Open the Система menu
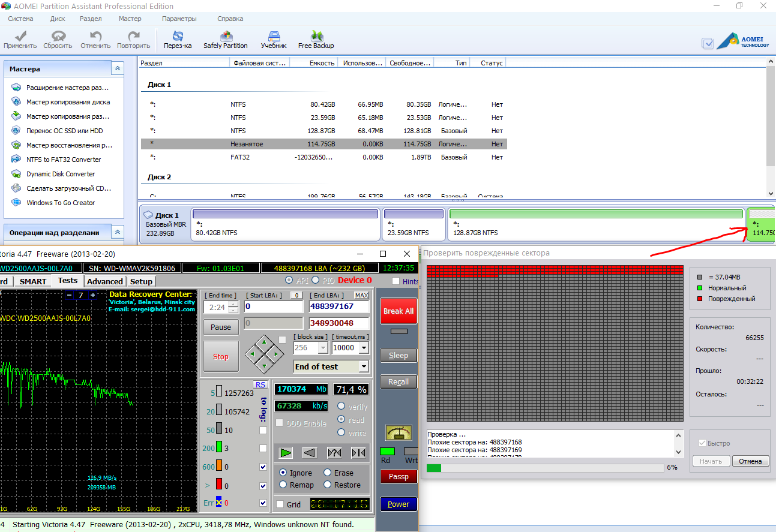 20,19
